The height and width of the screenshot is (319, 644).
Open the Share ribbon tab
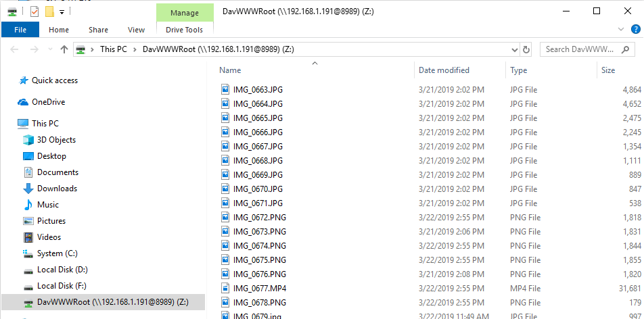tap(98, 30)
